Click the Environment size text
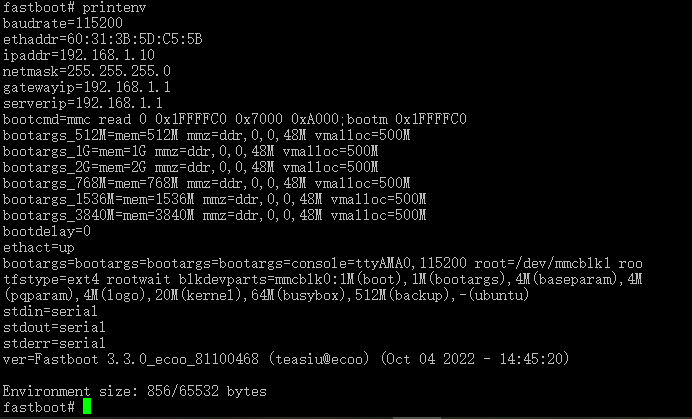The height and width of the screenshot is (419, 692). click(x=135, y=391)
